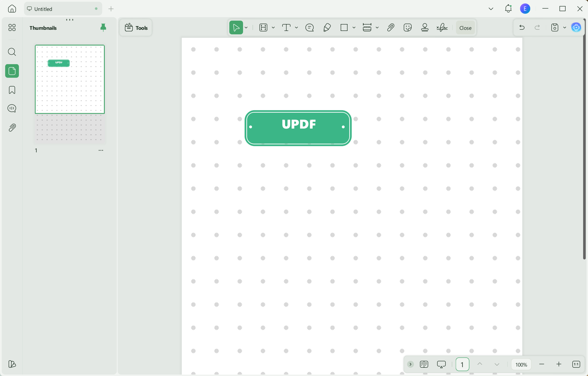Expand the Highlight tool dropdown arrow
This screenshot has width=588, height=376.
coord(273,27)
